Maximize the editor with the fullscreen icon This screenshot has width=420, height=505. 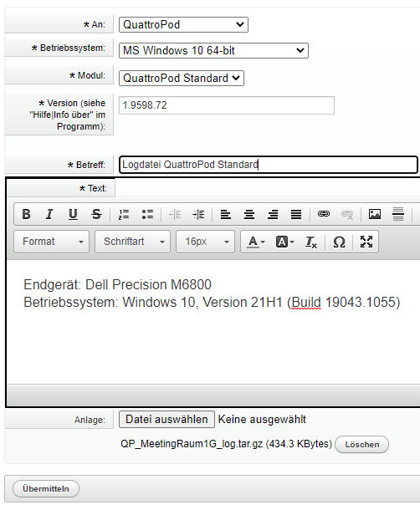366,242
